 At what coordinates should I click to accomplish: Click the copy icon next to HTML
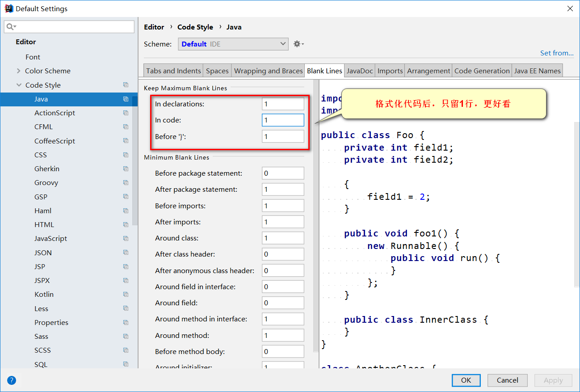tap(126, 225)
